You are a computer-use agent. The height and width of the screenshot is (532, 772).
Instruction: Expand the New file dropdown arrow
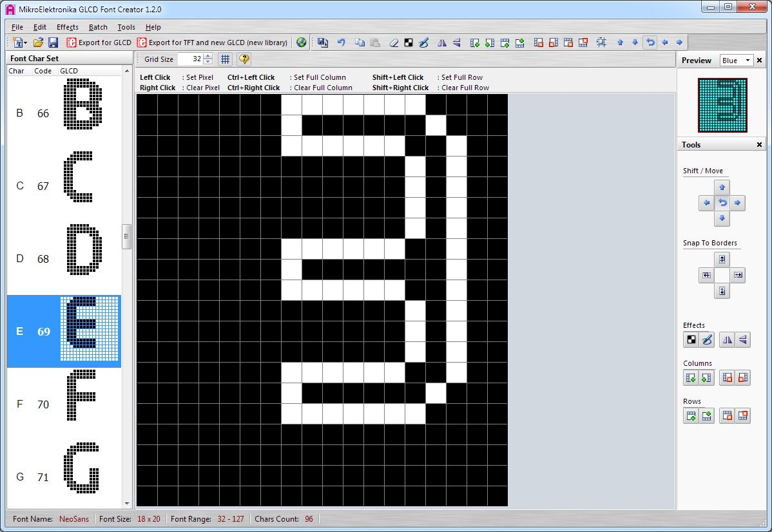25,43
